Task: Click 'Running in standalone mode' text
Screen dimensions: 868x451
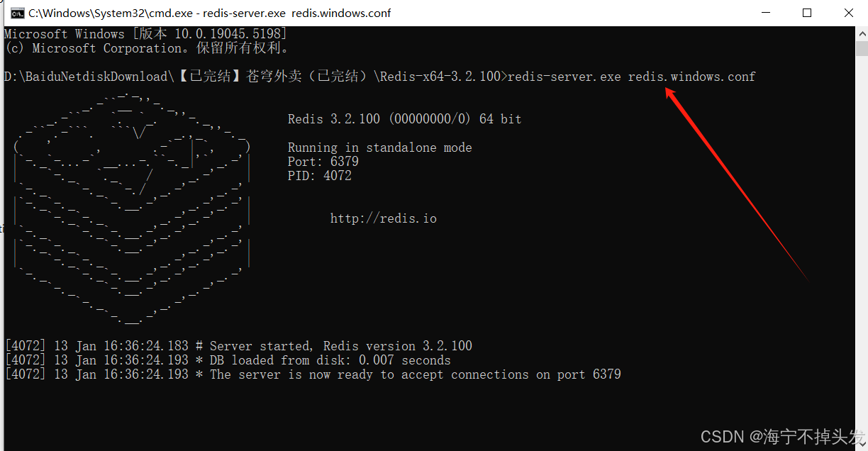Action: coord(379,147)
